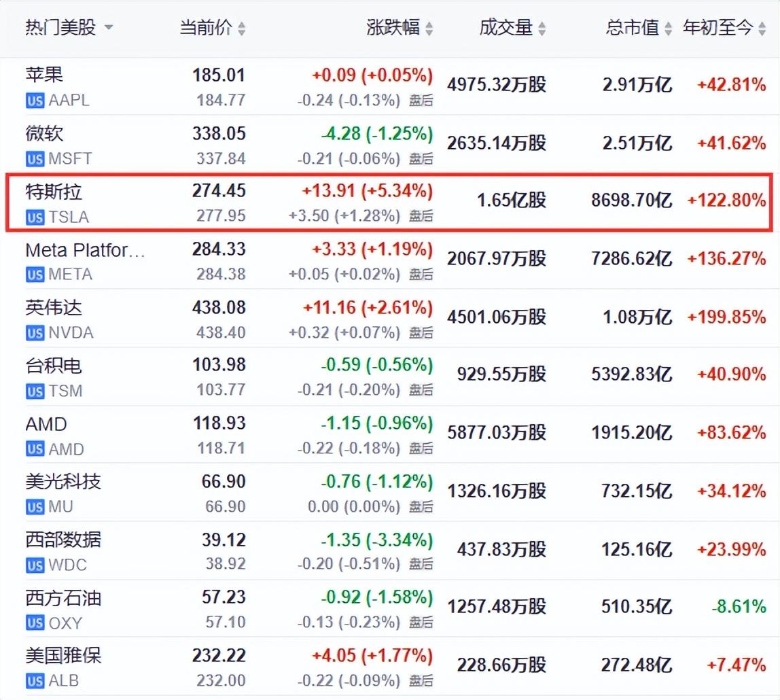Click Tesla's market cap 8698.70亿
Image resolution: width=780 pixels, height=700 pixels.
coord(632,200)
